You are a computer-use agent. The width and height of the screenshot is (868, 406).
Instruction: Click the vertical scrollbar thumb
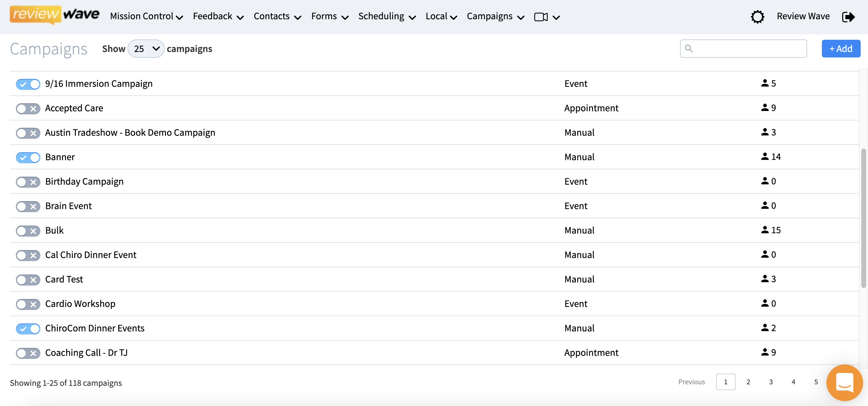863,218
